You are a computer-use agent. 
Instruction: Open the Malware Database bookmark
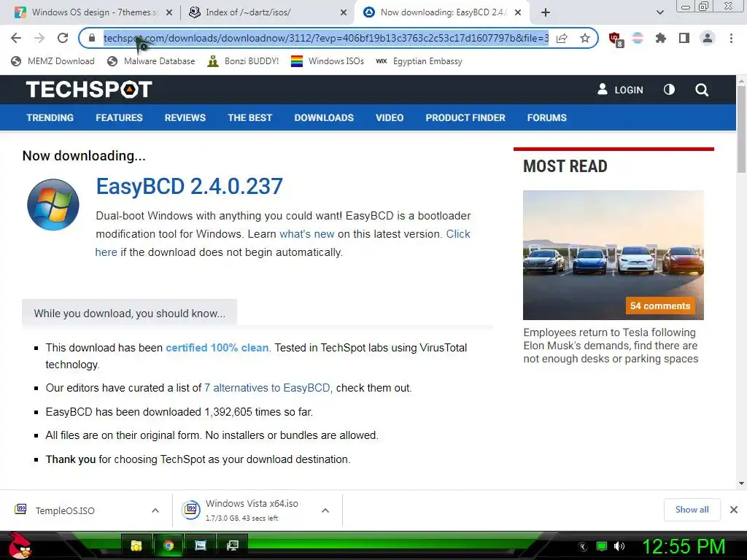(x=151, y=61)
